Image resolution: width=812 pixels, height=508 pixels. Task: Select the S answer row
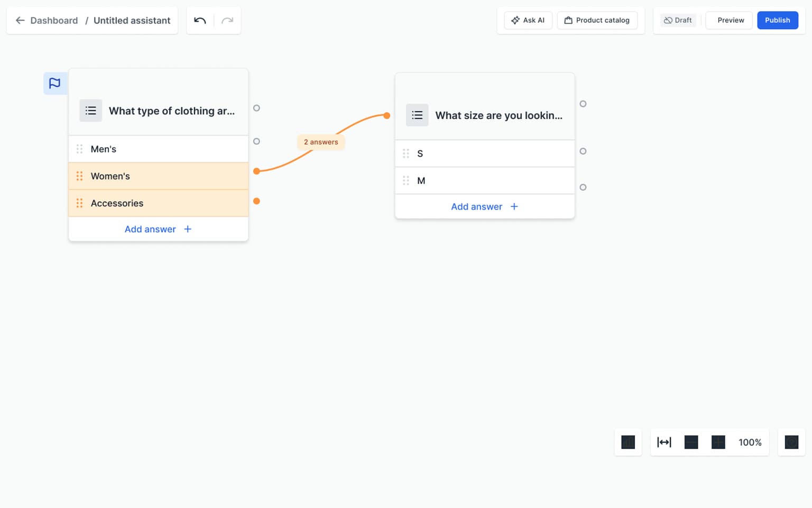[485, 153]
